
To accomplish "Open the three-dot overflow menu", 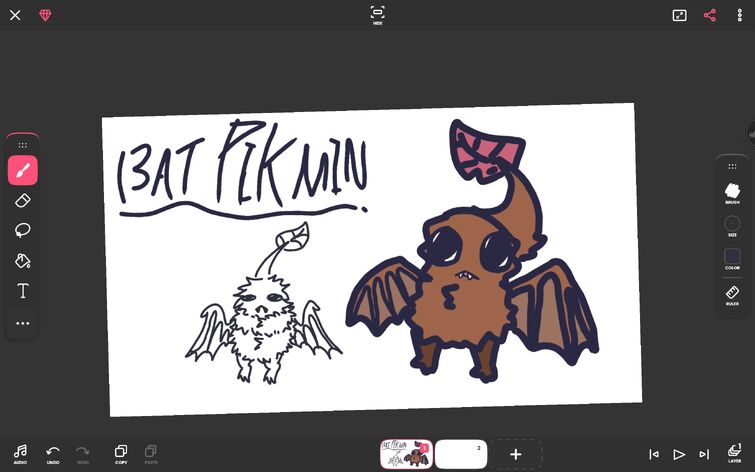I will (x=740, y=15).
